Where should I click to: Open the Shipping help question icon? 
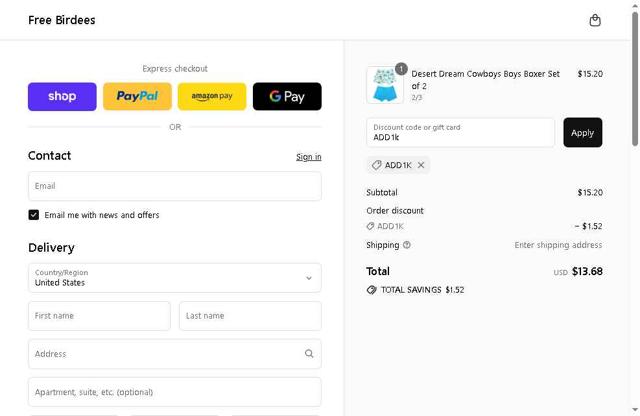[x=407, y=245]
